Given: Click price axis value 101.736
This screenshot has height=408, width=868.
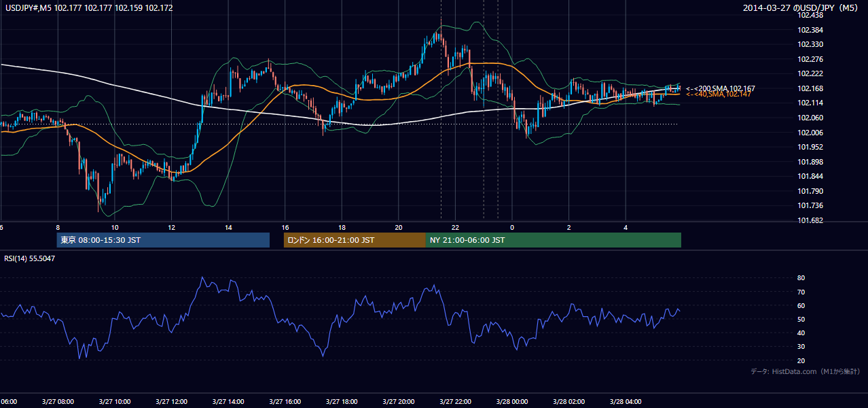Looking at the screenshot, I should pos(810,205).
